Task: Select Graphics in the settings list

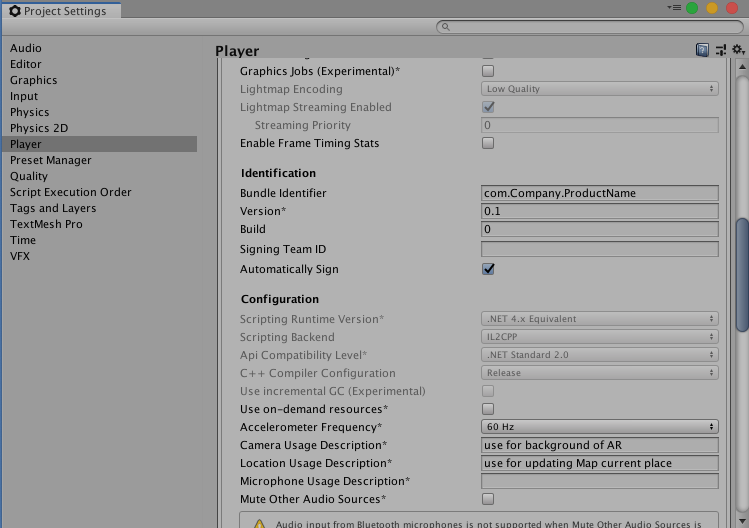Action: pos(34,80)
